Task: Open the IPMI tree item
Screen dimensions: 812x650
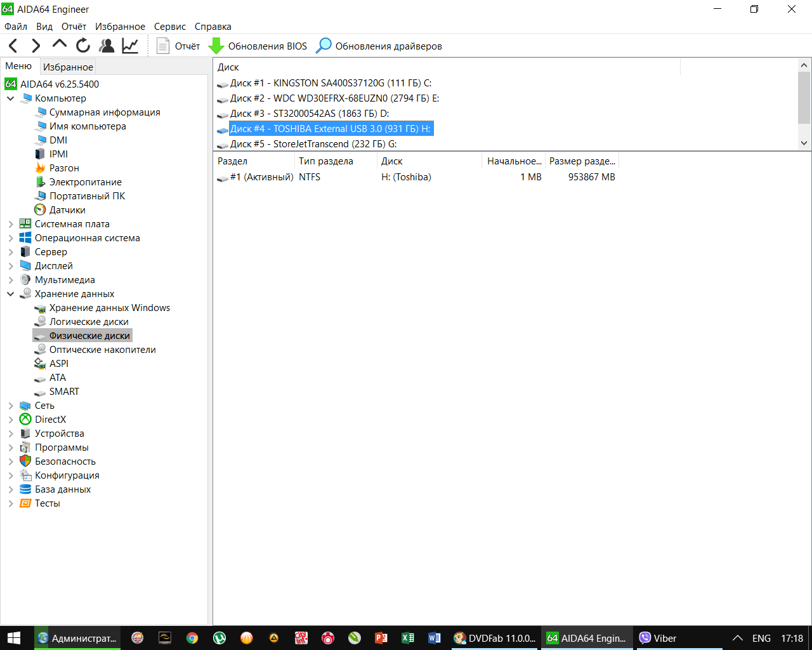Action: (58, 154)
